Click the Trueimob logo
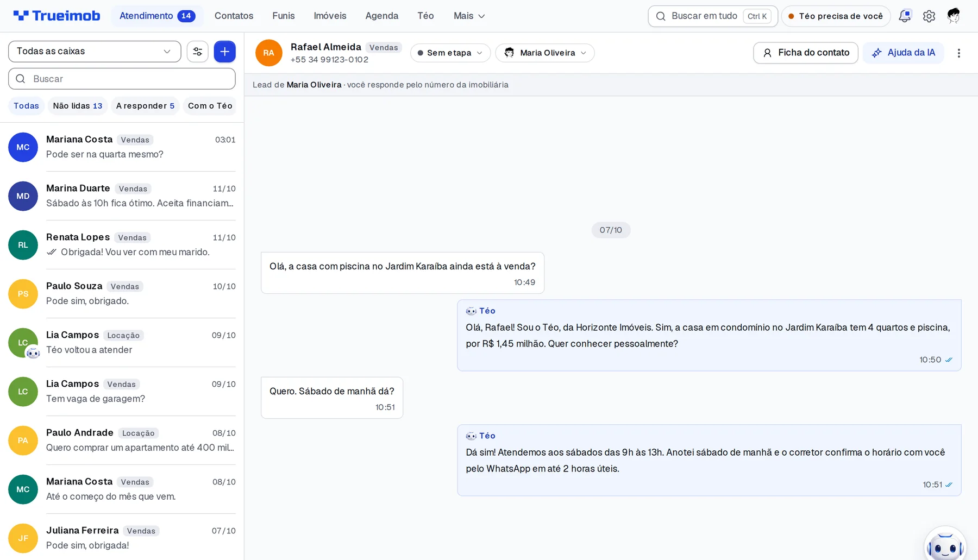Image resolution: width=978 pixels, height=560 pixels. tap(57, 16)
